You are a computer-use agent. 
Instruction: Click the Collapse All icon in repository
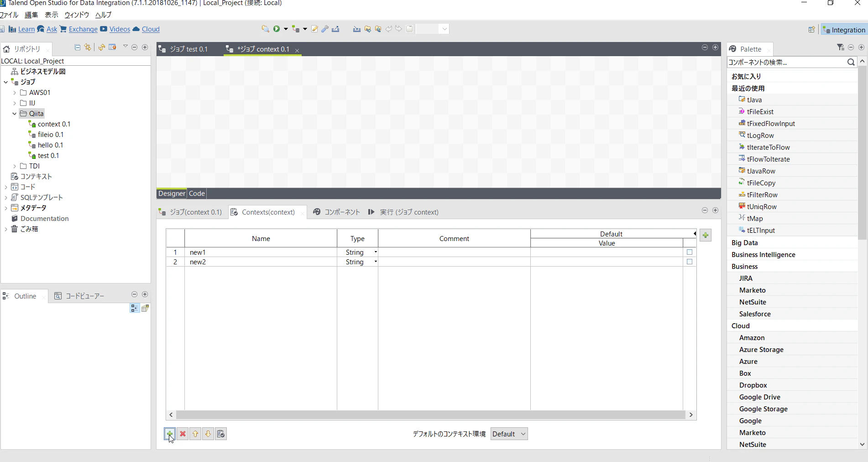tap(77, 47)
